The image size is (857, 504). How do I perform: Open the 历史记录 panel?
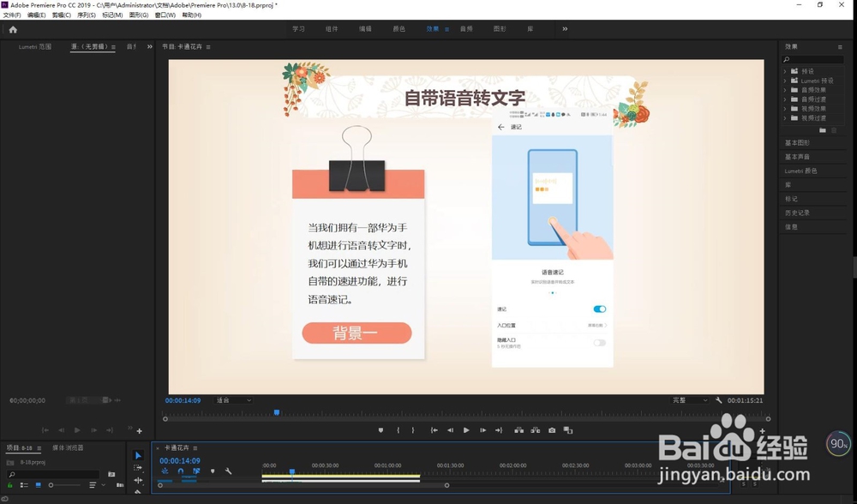[797, 213]
